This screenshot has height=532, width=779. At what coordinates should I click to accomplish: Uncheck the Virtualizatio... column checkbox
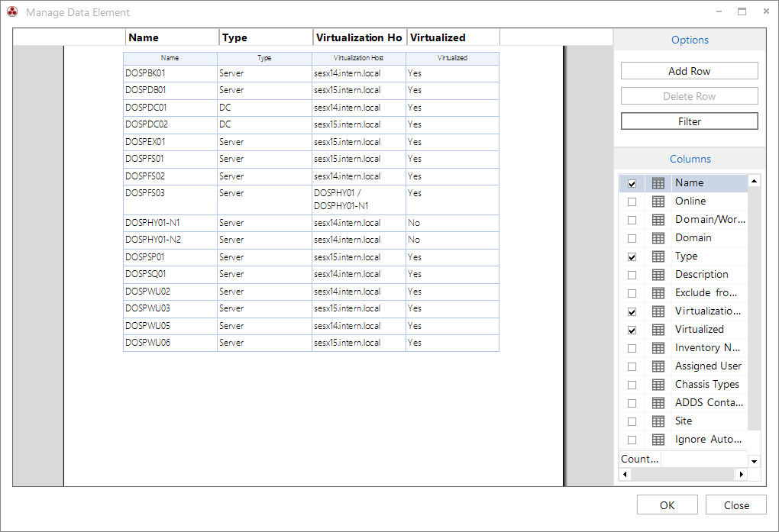[632, 312]
